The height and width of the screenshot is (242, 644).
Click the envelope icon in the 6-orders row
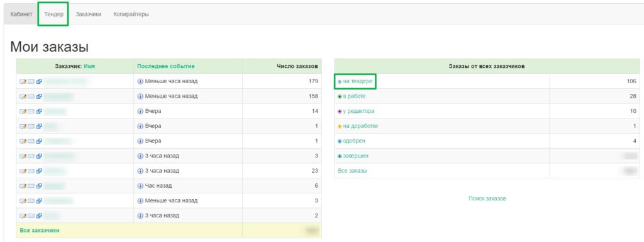pos(31,186)
